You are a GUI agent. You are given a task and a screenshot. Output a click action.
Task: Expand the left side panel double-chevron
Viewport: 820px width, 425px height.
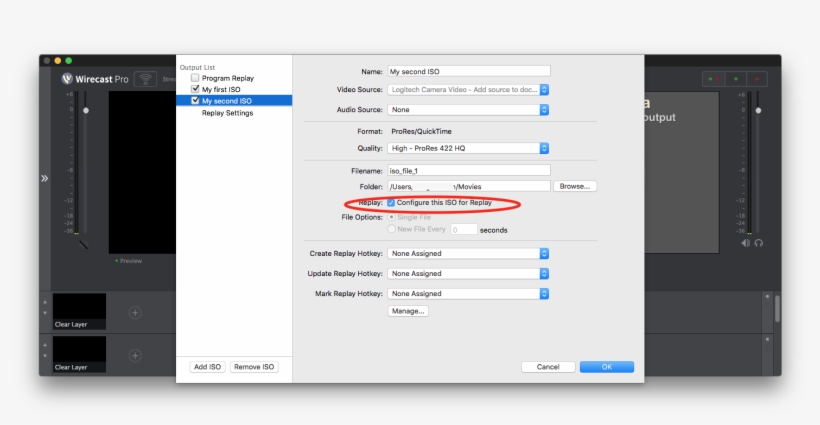[44, 178]
